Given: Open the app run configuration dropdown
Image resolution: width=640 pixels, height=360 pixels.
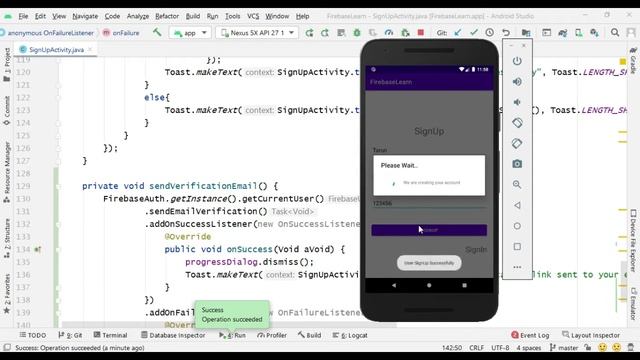Looking at the screenshot, I should [x=190, y=33].
